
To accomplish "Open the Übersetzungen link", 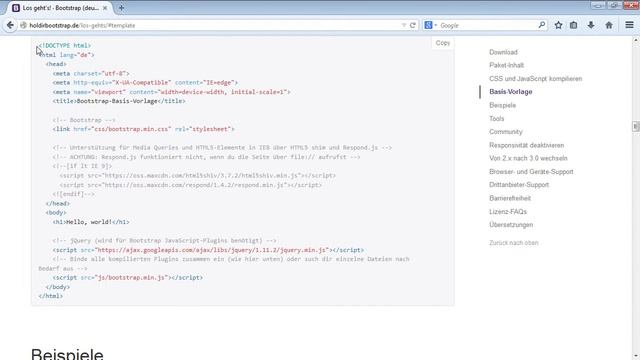I will [511, 225].
